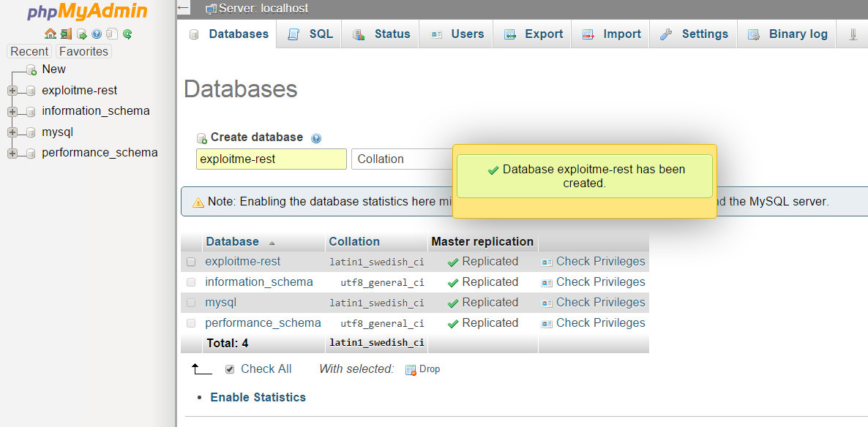Open the Query window icon
The image size is (868, 427).
[x=81, y=34]
